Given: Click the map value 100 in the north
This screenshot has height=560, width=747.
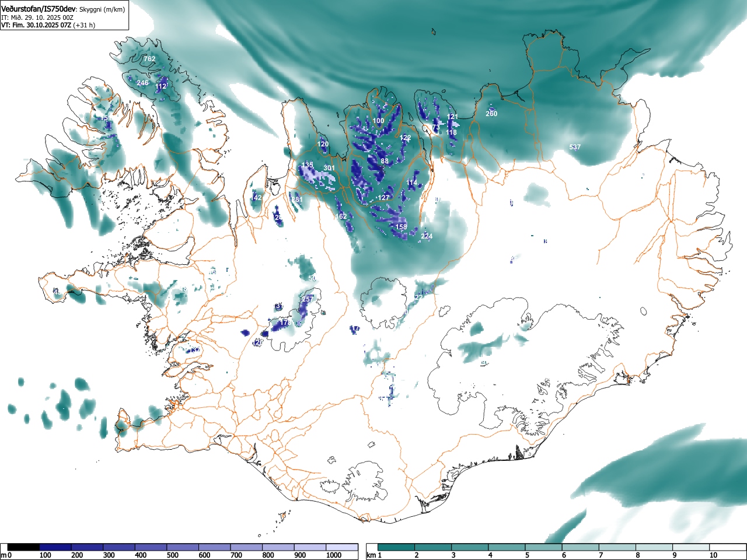Looking at the screenshot, I should pyautogui.click(x=378, y=121).
